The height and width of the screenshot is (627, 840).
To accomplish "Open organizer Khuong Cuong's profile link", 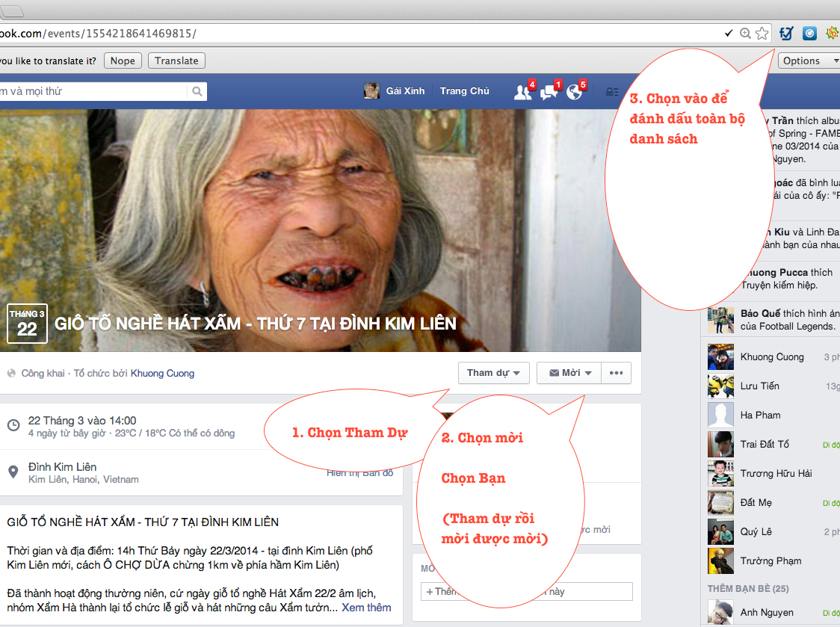I will (162, 373).
